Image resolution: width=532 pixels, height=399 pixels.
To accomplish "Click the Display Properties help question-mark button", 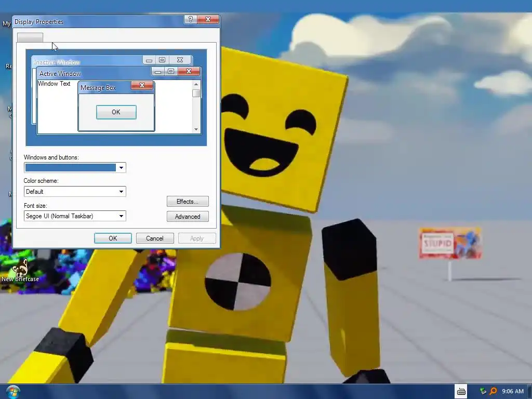I will click(x=190, y=19).
